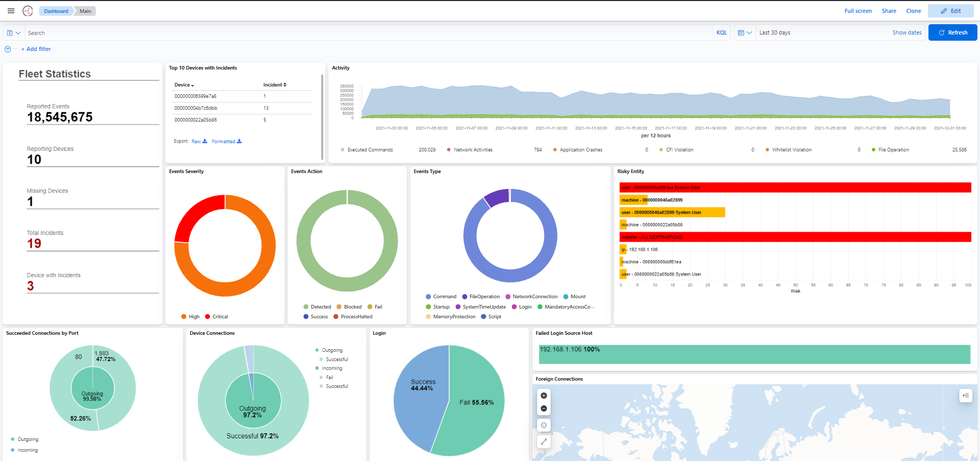Image resolution: width=980 pixels, height=461 pixels.
Task: Click the Raw export download icon
Action: [205, 141]
